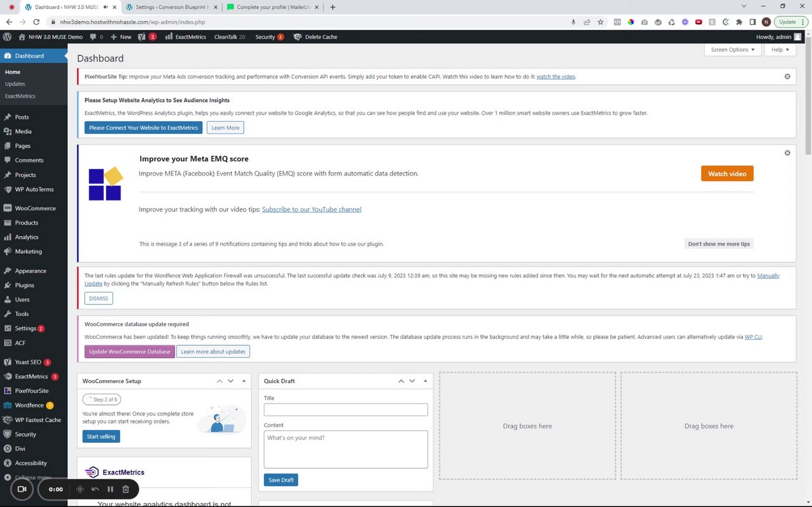The image size is (812, 507).
Task: Open WooCommerce in the sidebar
Action: coord(34,208)
